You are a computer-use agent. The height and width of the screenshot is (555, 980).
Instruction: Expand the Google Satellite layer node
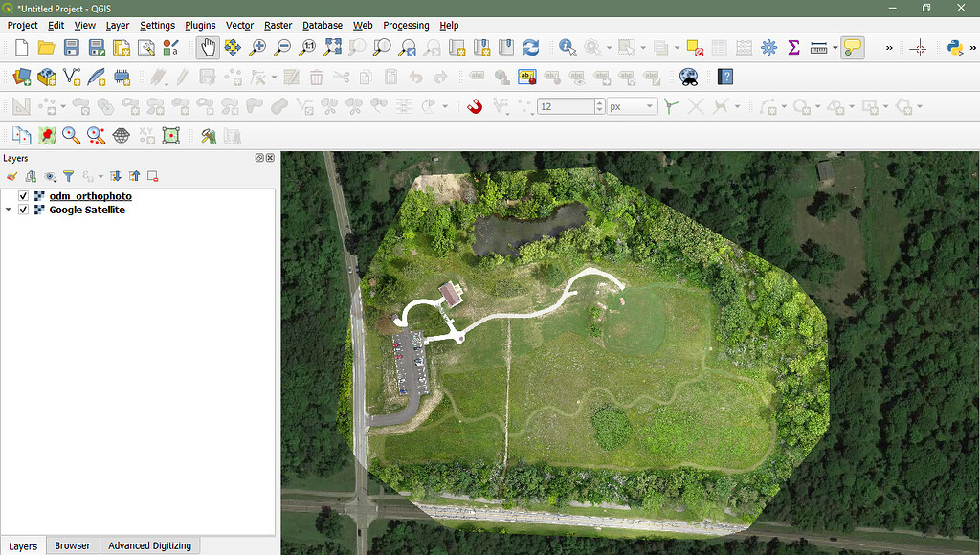8,210
